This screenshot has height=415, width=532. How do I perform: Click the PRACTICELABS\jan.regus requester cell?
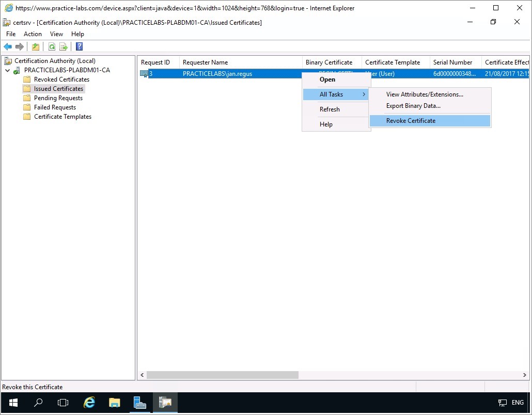217,74
